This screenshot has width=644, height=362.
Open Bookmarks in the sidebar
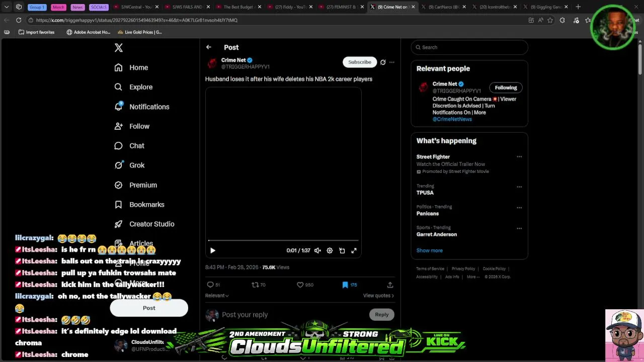coord(139,205)
